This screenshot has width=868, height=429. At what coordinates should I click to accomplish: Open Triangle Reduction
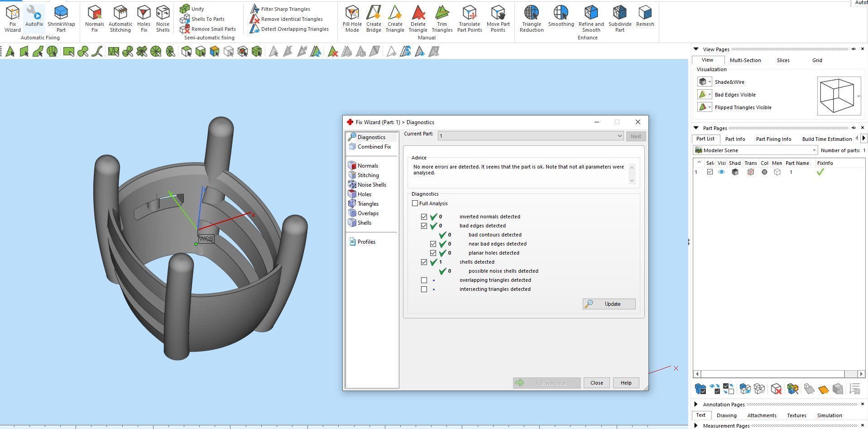pos(532,19)
